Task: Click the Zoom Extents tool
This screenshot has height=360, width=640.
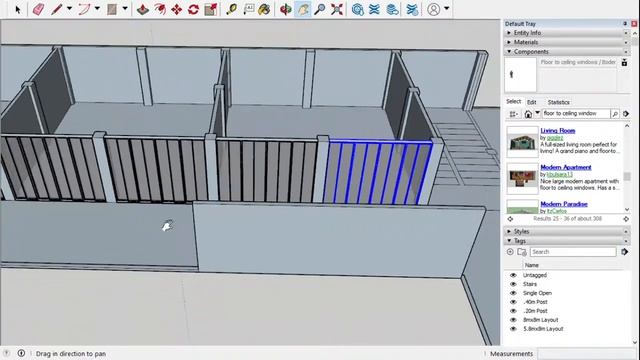Action: (337, 9)
